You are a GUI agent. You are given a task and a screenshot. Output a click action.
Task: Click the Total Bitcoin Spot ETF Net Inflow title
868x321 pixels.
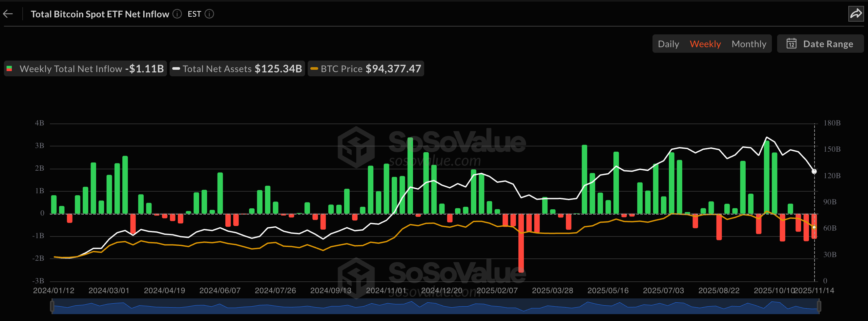click(x=100, y=14)
